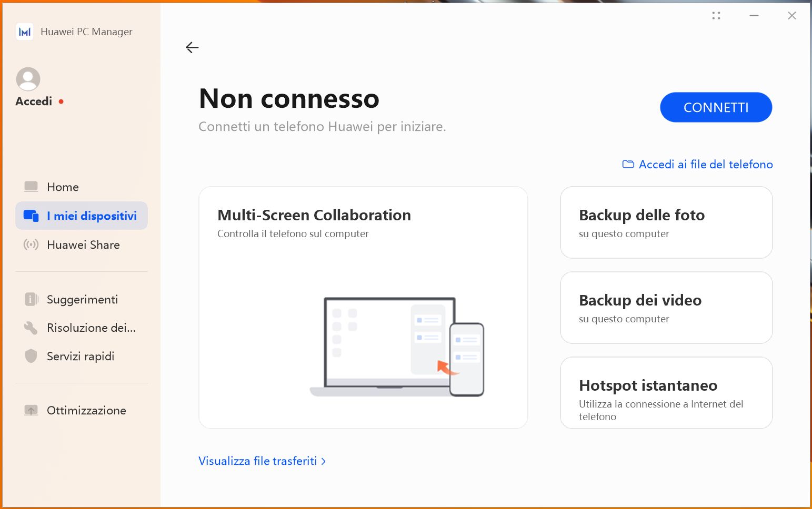812x509 pixels.
Task: Open Ottimizzazione section
Action: click(x=82, y=410)
